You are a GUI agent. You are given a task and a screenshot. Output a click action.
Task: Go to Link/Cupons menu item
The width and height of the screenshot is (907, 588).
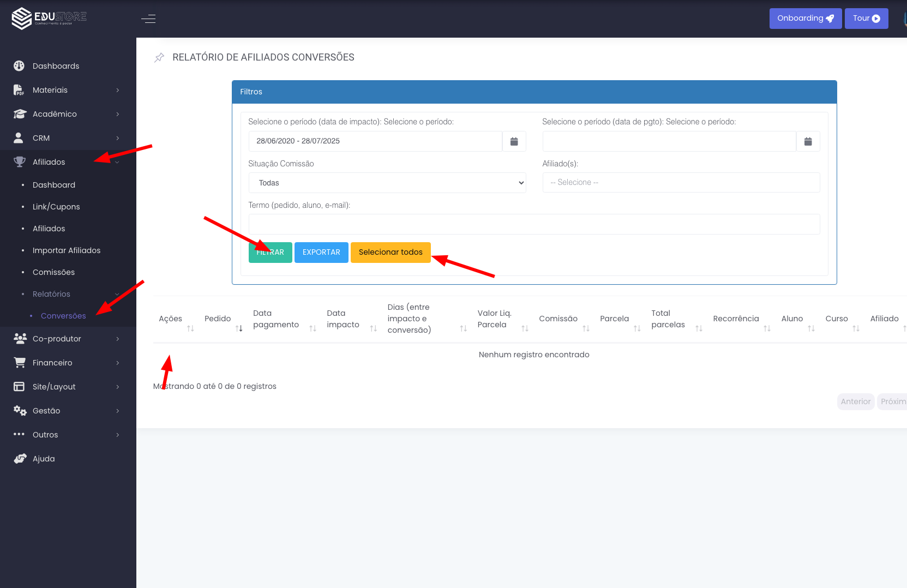point(56,207)
